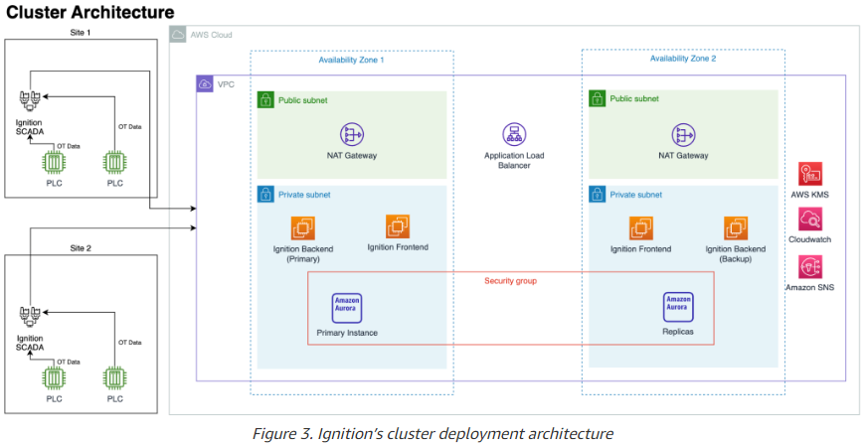Click the Ignition Backend (Backup) label
868x445 pixels.
(736, 253)
